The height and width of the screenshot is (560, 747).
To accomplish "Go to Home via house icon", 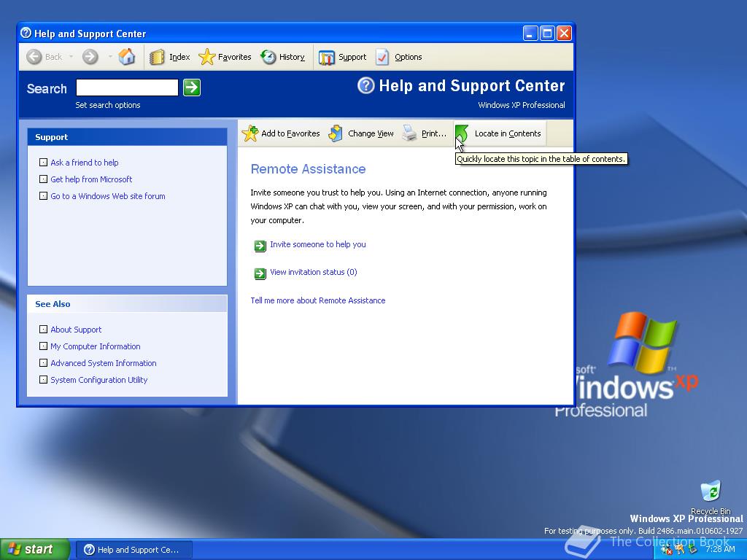I will pyautogui.click(x=127, y=57).
